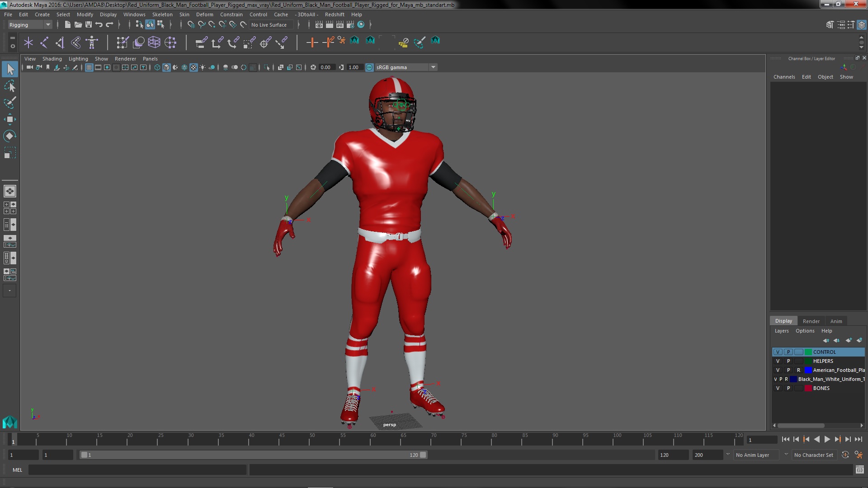The image size is (868, 488).
Task: Toggle visibility V of BONES layer
Action: [778, 388]
